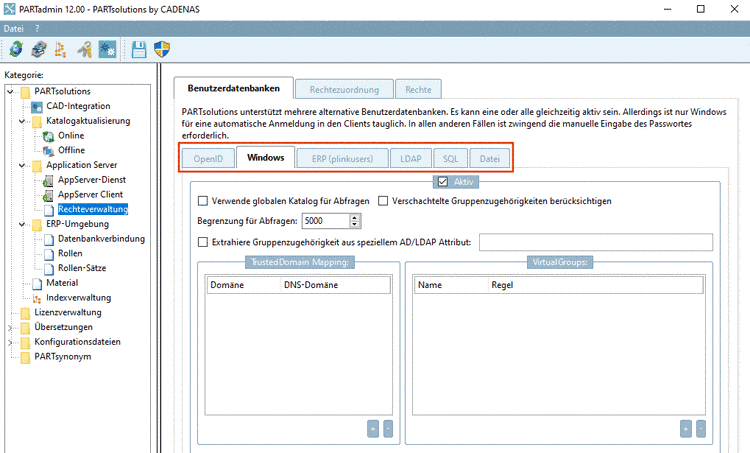
Task: Click the Windows shield admin icon
Action: [x=162, y=49]
